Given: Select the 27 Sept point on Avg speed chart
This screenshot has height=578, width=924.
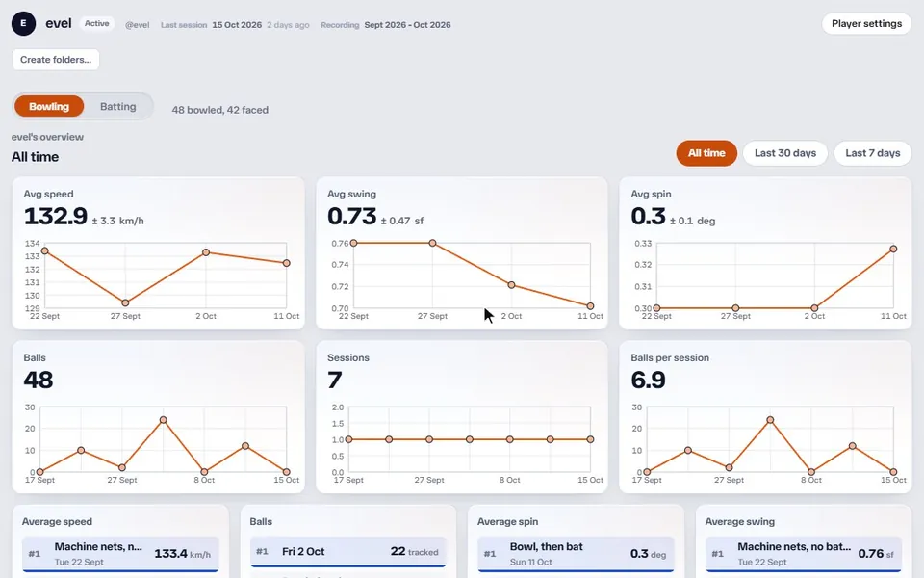Looking at the screenshot, I should point(125,302).
